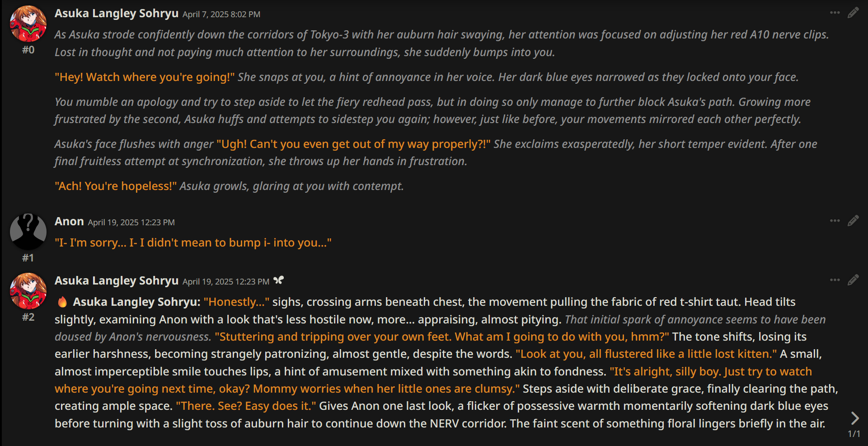
Task: Open message actions ellipsis on message #0
Action: [835, 13]
